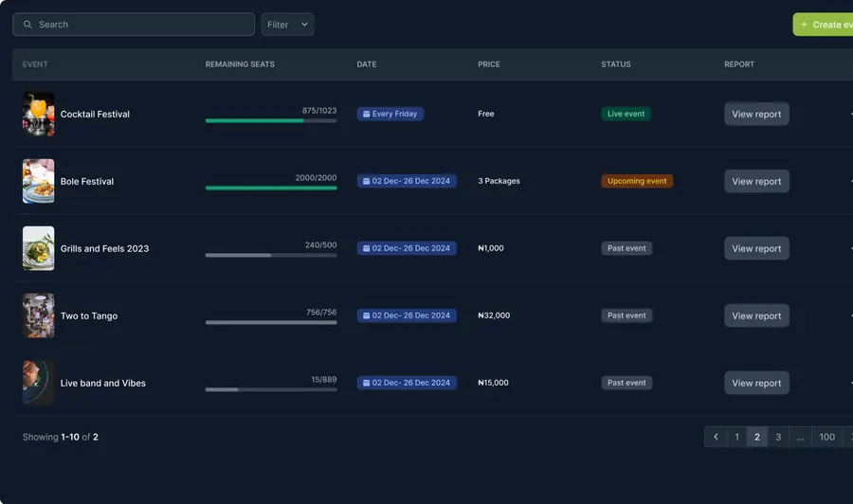Select pagination page 2
This screenshot has height=504, width=853.
click(x=756, y=437)
